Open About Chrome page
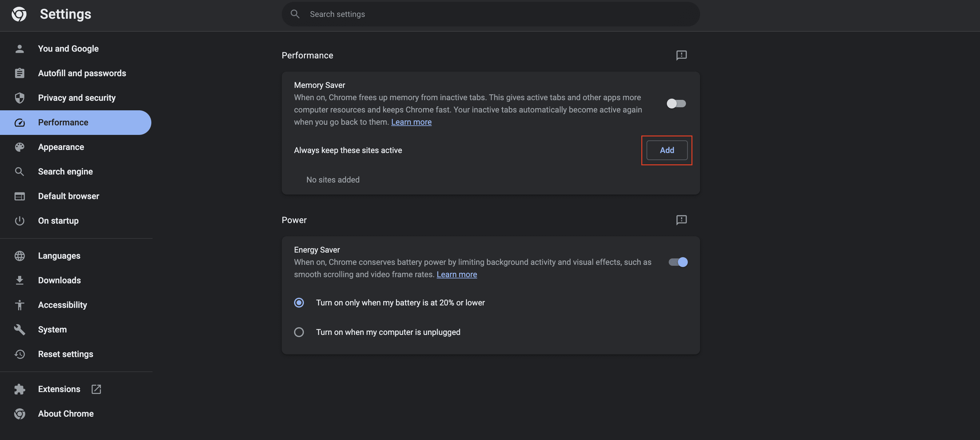980x440 pixels. point(76,414)
